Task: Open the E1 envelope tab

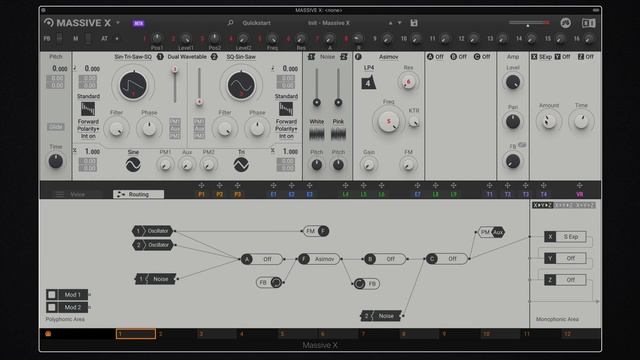Action: tap(273, 195)
